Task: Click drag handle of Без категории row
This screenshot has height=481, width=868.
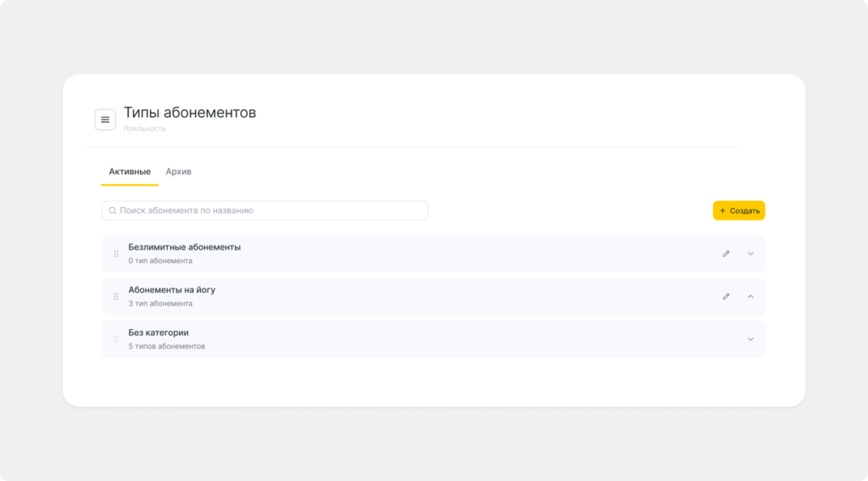Action: pos(116,339)
